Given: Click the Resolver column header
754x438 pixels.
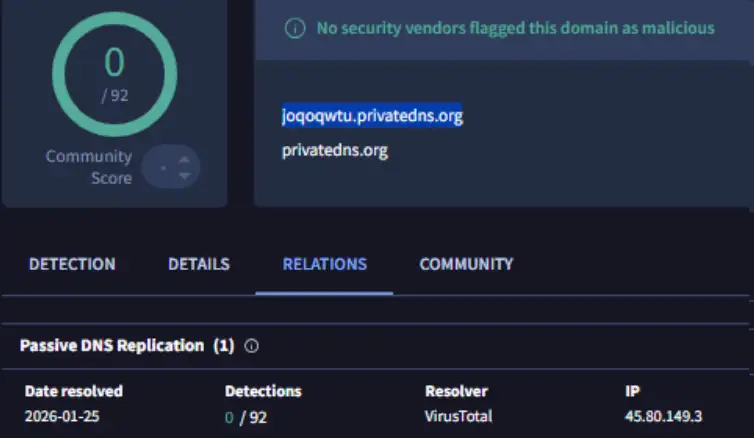Looking at the screenshot, I should click(x=457, y=391).
